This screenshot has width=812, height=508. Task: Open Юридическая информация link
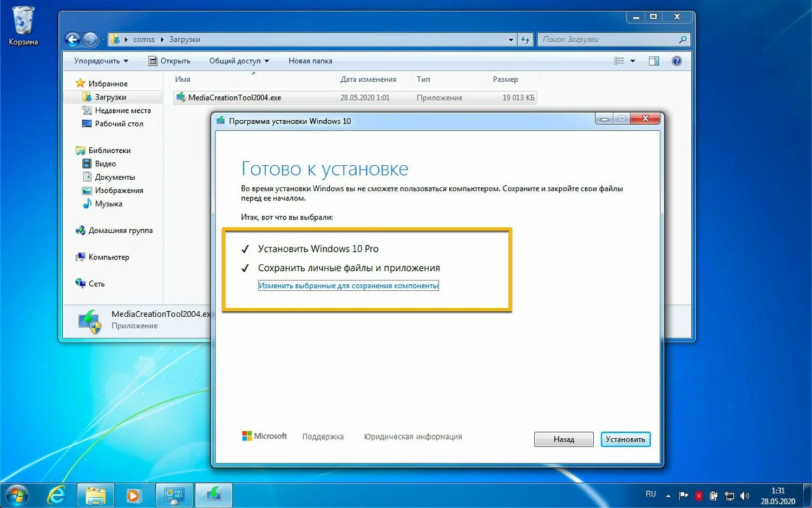click(412, 437)
